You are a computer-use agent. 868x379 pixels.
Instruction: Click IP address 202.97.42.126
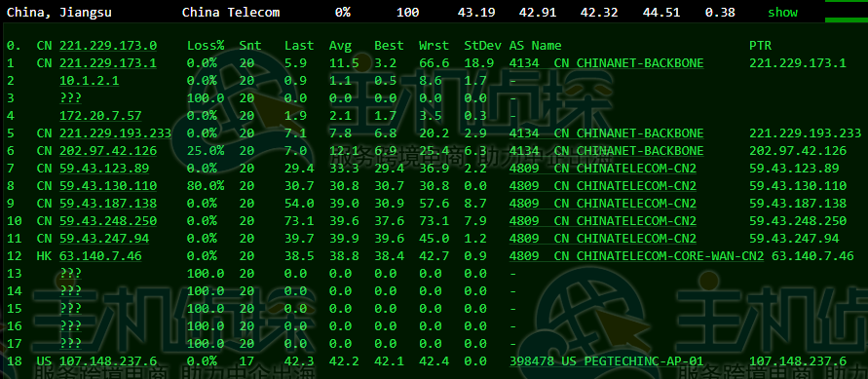click(x=108, y=150)
